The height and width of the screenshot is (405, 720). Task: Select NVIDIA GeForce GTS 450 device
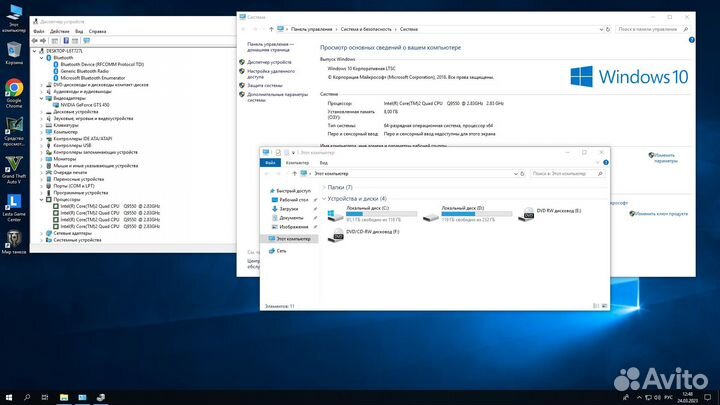(85, 105)
